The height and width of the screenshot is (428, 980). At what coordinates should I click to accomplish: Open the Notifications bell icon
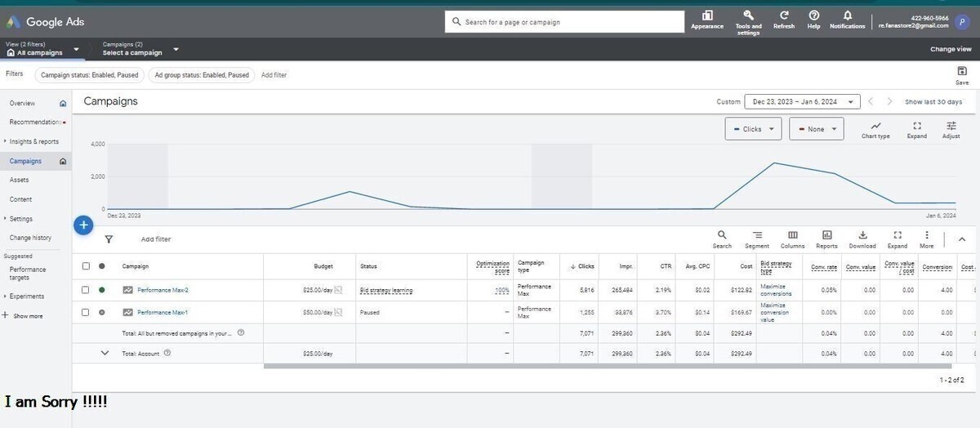[x=847, y=16]
